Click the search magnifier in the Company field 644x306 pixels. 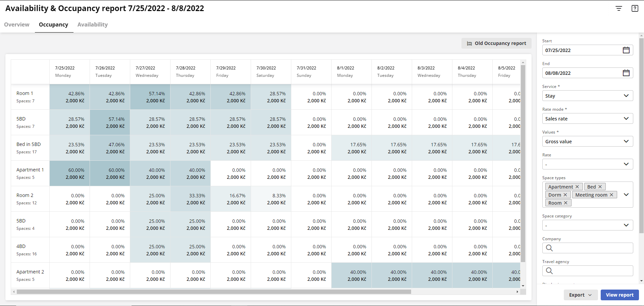(549, 248)
